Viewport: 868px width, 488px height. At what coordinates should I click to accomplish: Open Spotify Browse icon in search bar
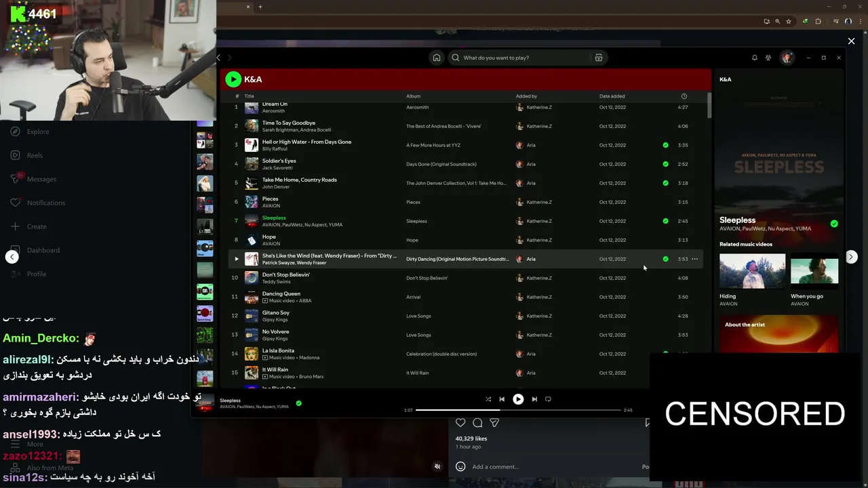click(599, 58)
